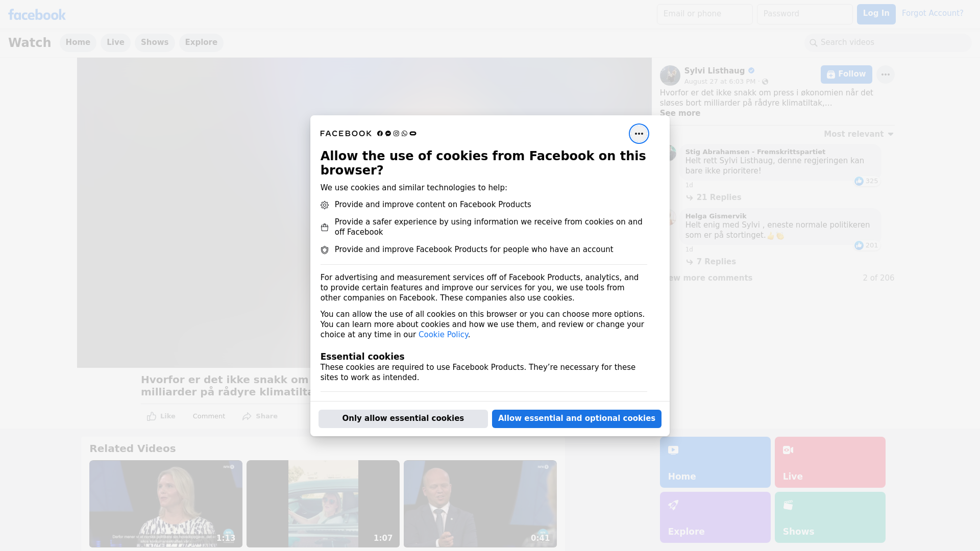The image size is (980, 551).
Task: Open the cookie dialog more options button
Action: coord(639,134)
